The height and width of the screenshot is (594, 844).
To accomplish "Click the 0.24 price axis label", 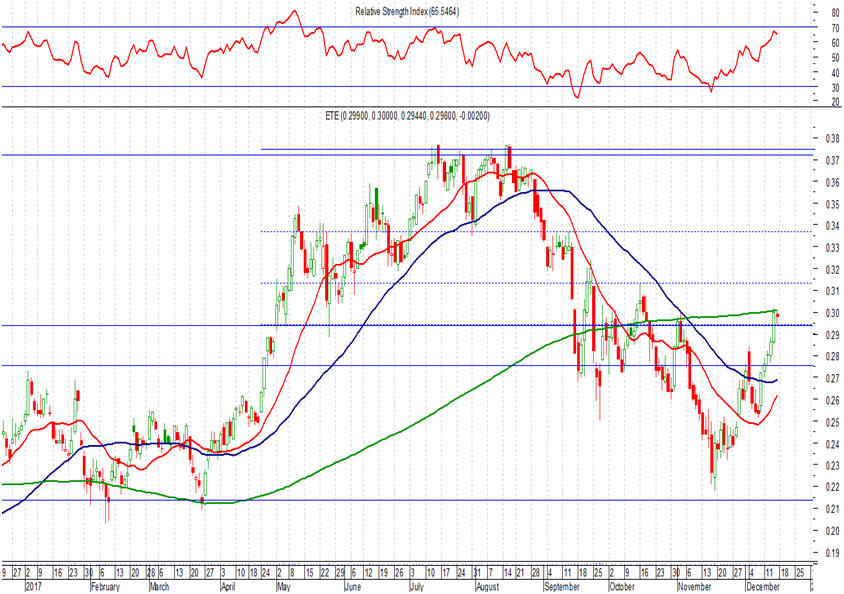I will tap(833, 444).
